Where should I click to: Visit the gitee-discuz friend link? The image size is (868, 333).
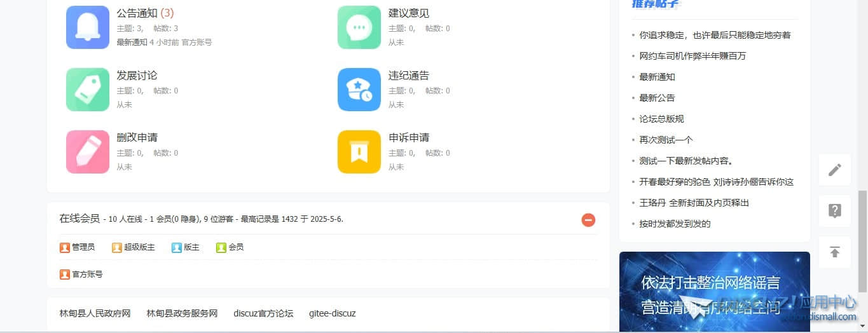point(333,313)
